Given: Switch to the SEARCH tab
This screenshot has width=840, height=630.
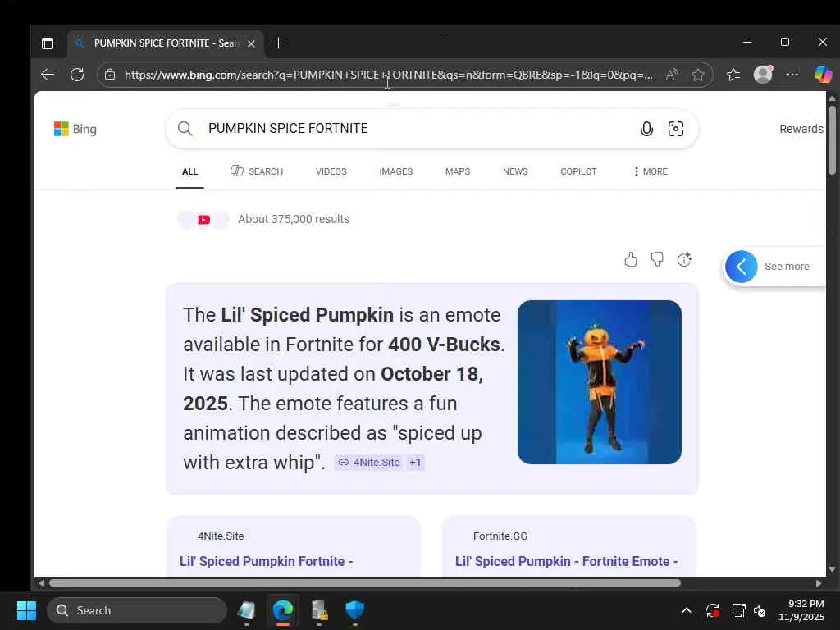Looking at the screenshot, I should (257, 171).
